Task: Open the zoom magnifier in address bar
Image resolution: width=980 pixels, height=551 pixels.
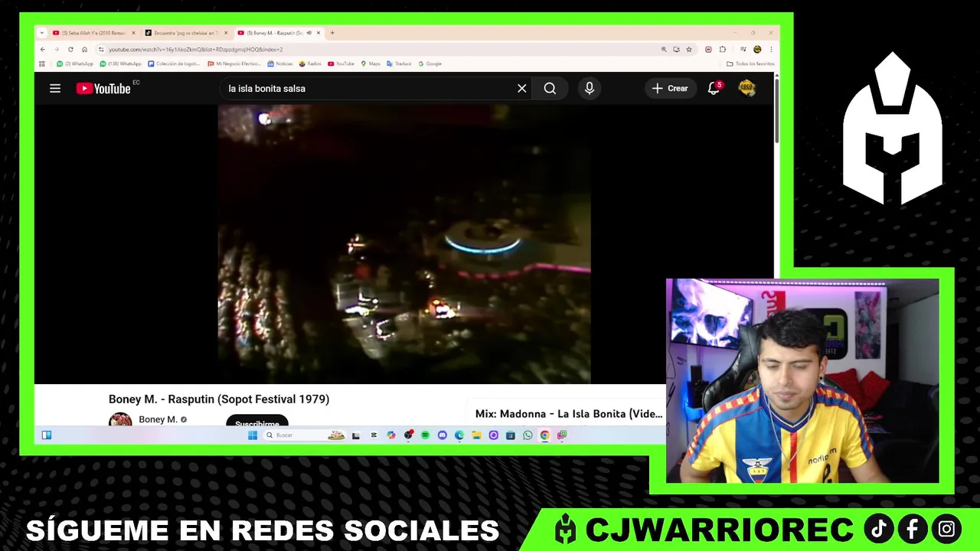Action: click(664, 50)
